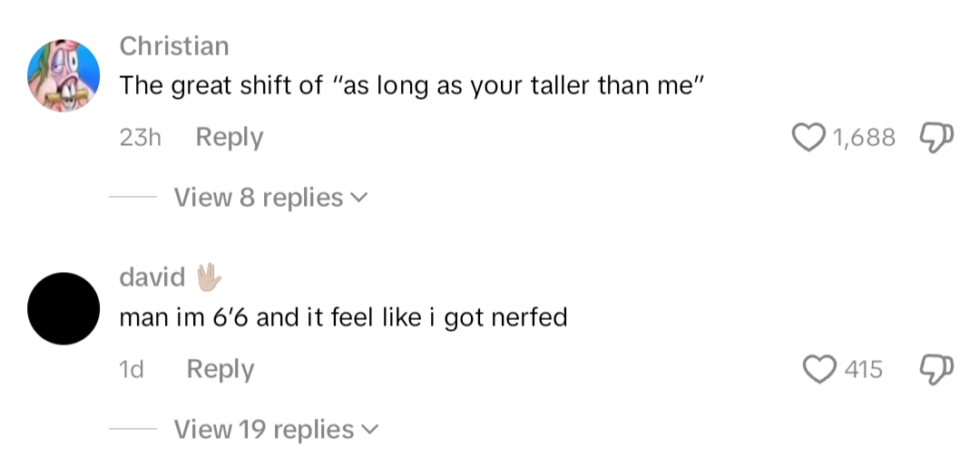This screenshot has height=466, width=980.
Task: View 8 replies under Christian's comment
Action: click(258, 198)
